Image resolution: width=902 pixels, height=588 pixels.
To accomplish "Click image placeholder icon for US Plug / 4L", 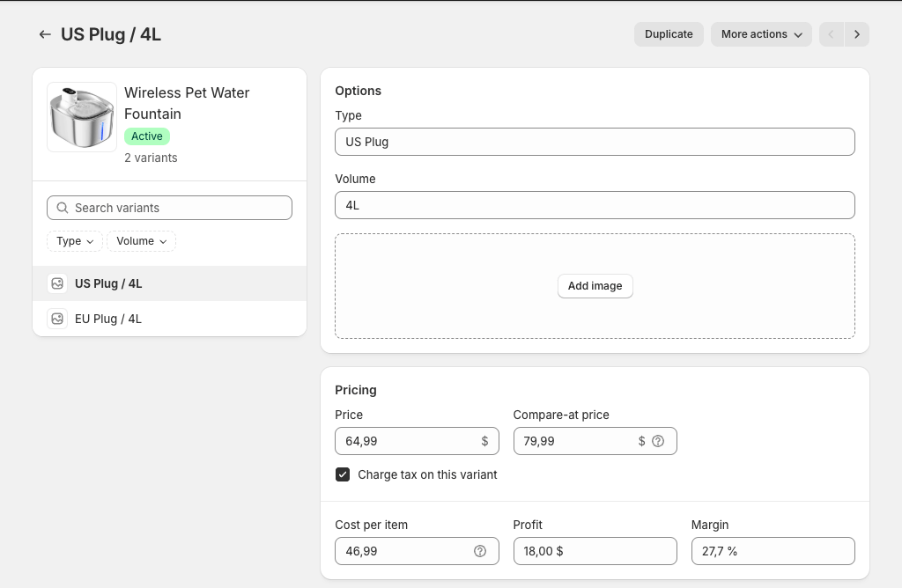I will click(x=57, y=283).
